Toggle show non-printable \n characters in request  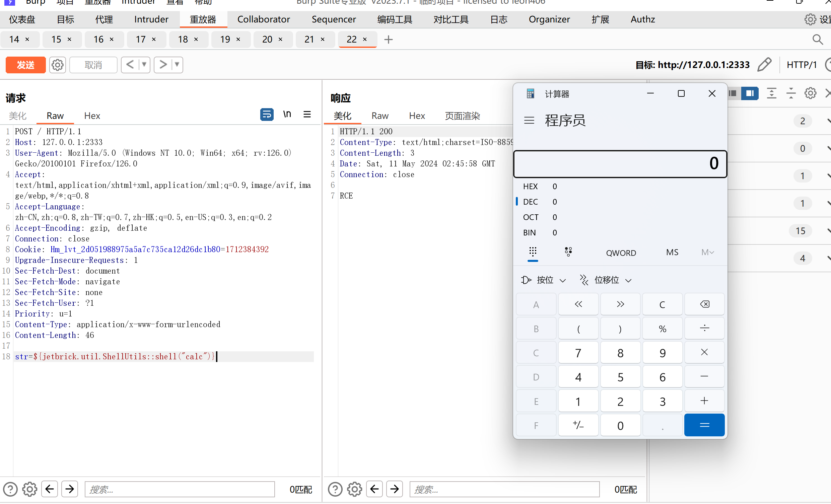(x=287, y=115)
